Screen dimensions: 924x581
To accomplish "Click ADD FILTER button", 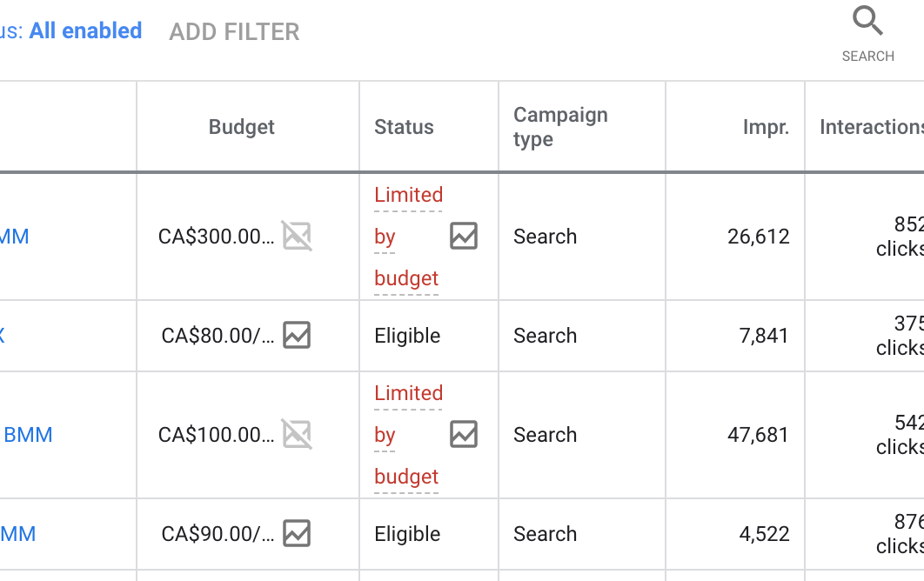I will point(234,32).
